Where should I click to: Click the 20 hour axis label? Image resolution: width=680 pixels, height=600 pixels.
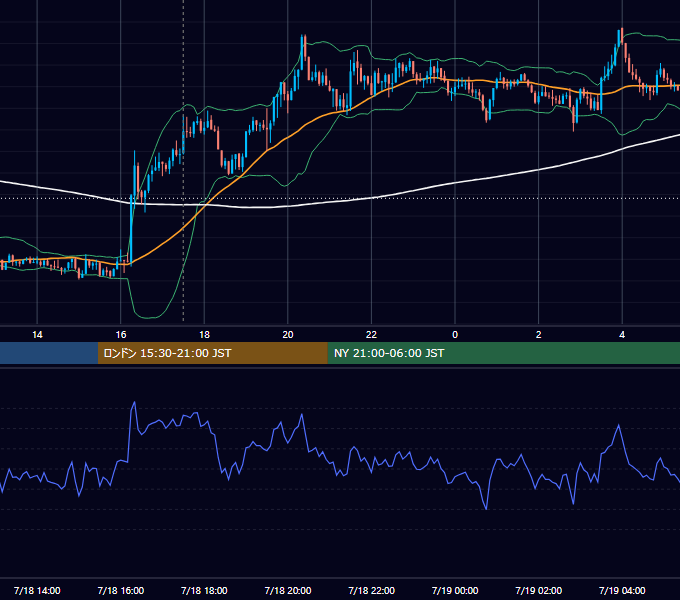[288, 335]
